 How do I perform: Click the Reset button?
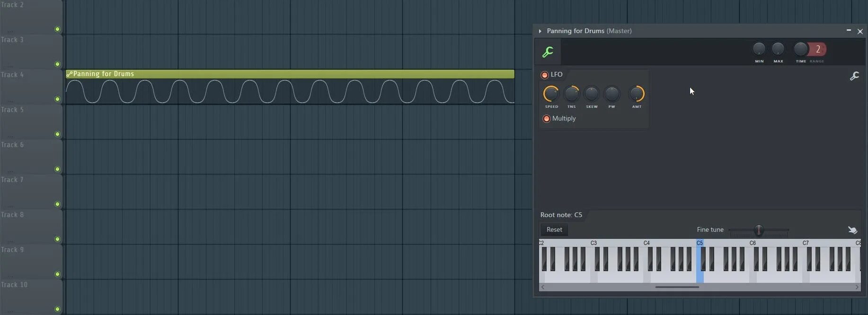[x=554, y=230]
